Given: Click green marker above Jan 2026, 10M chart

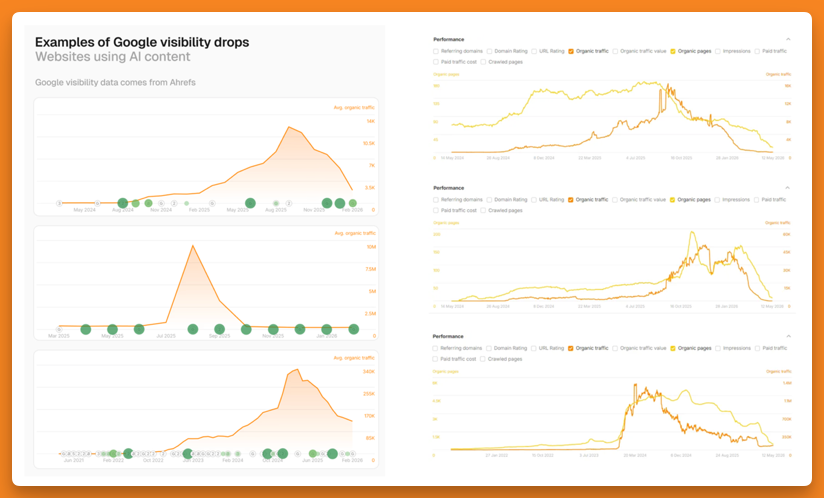Looking at the screenshot, I should point(326,329).
